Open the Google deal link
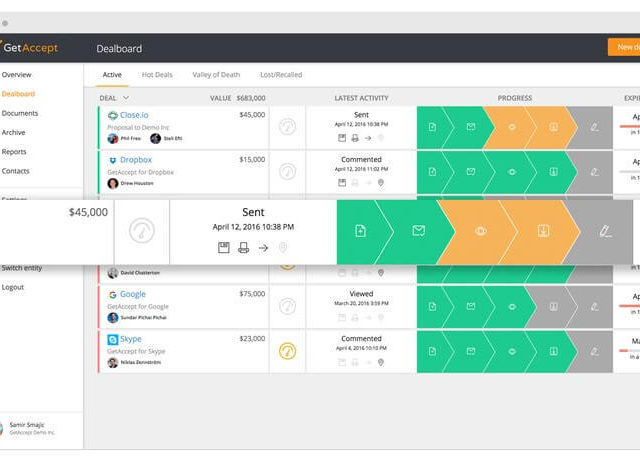The height and width of the screenshot is (457, 640). pyautogui.click(x=133, y=294)
